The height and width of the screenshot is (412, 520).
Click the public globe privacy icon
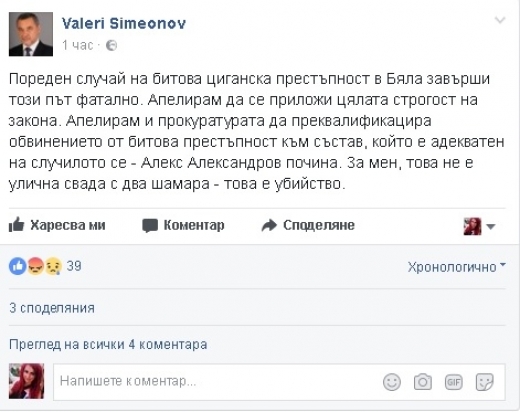pos(111,45)
